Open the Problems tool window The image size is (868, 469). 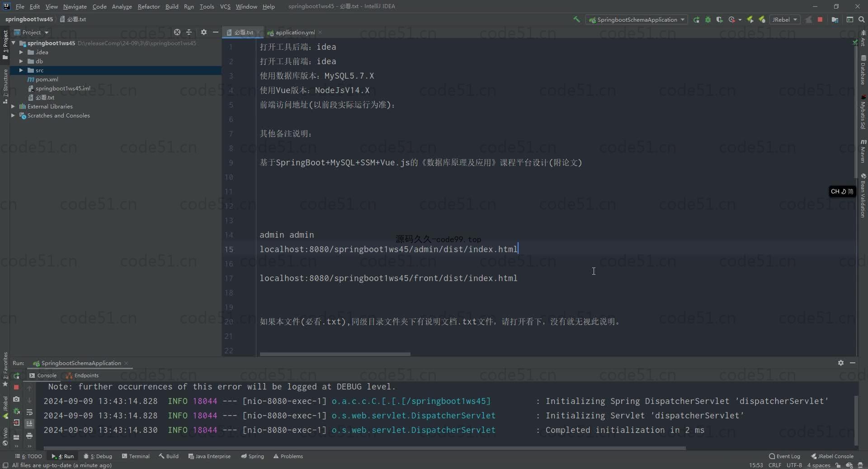(x=288, y=456)
